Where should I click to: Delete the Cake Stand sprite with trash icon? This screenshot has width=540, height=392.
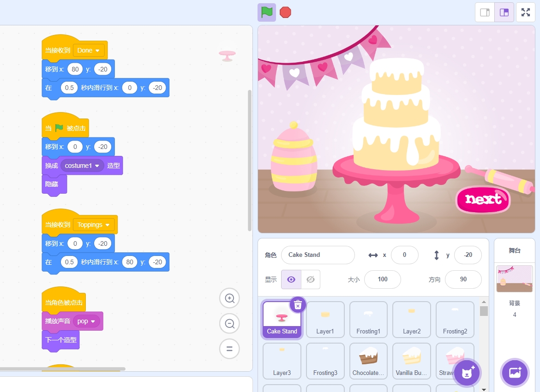pyautogui.click(x=298, y=305)
